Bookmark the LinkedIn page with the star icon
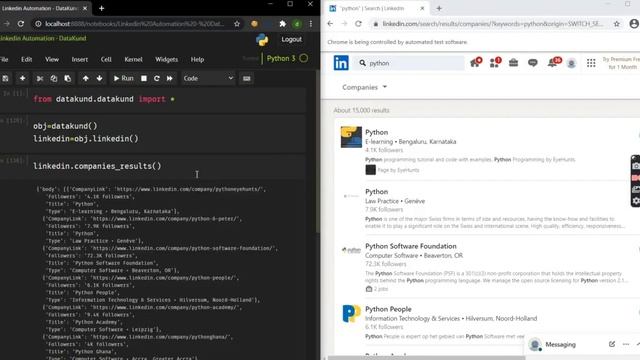This screenshot has height=360, width=640. [617, 24]
